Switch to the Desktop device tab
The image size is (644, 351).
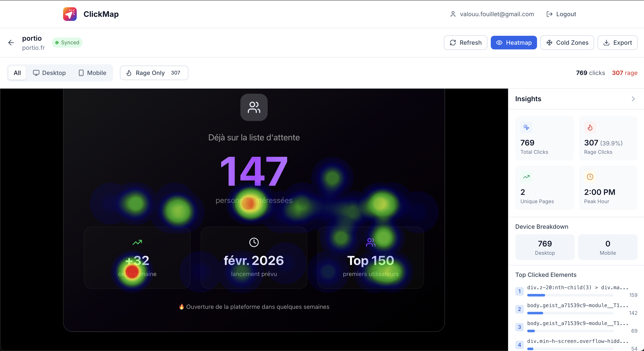(49, 73)
